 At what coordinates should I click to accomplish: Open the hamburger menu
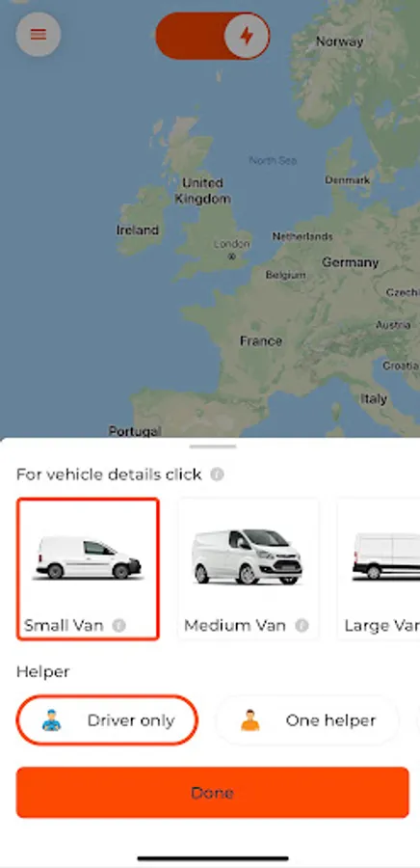click(x=39, y=35)
